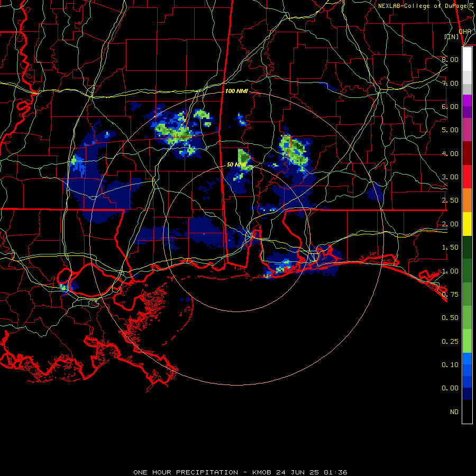The height and width of the screenshot is (476, 476).
Task: Click the 3.00 scale value
Action: [450, 177]
